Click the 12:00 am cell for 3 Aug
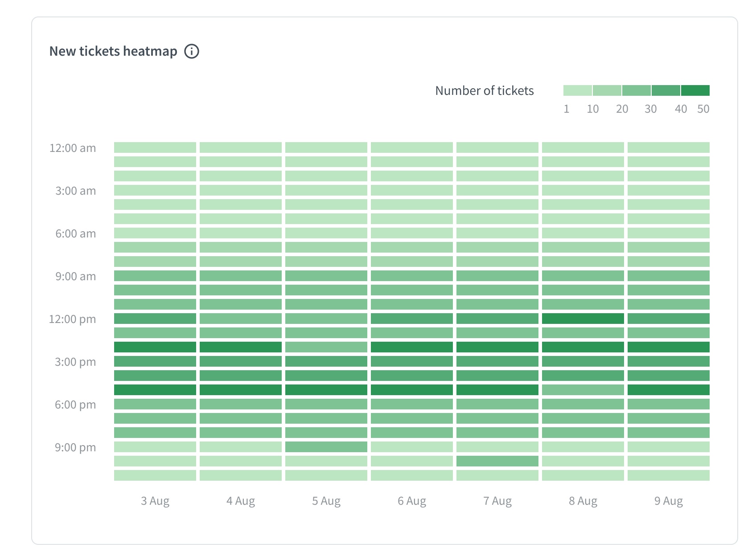 tap(155, 147)
